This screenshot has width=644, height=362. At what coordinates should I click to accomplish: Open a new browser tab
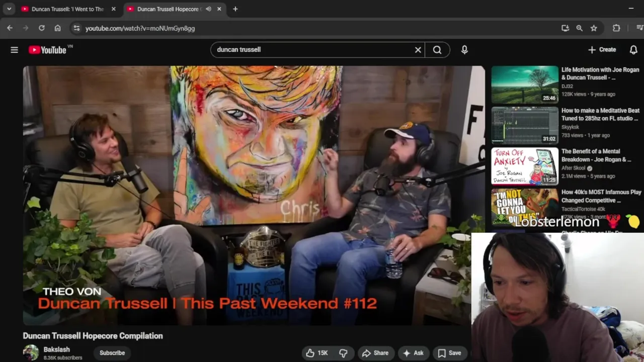pyautogui.click(x=235, y=9)
